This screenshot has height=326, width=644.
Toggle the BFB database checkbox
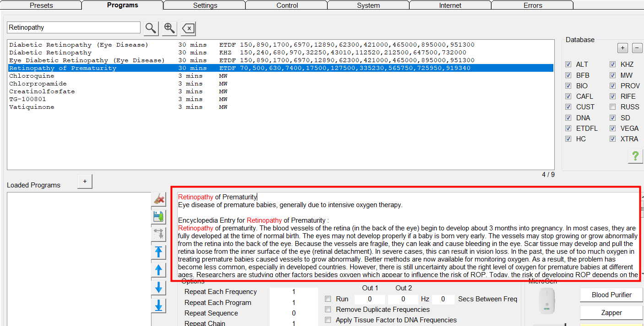(568, 75)
